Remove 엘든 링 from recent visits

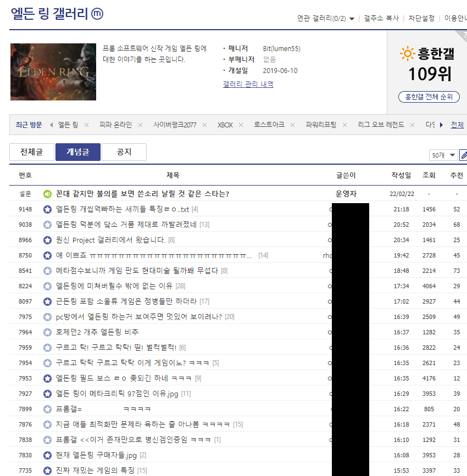[87, 125]
